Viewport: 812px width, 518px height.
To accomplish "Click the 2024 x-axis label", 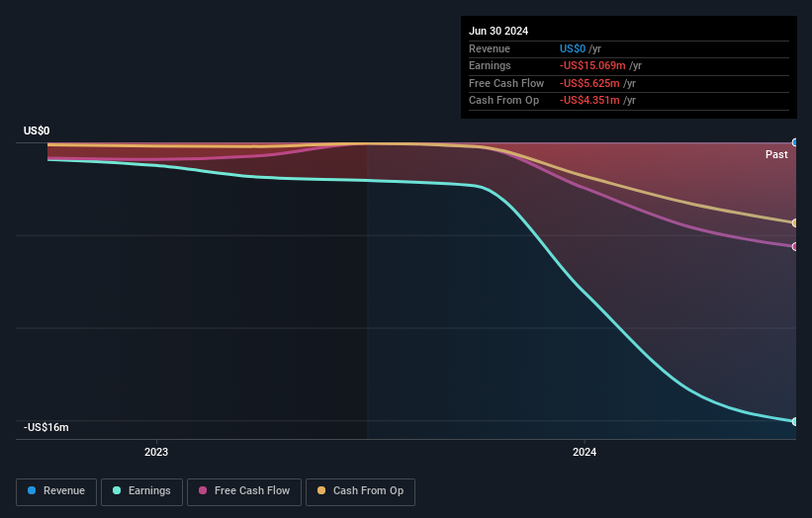I will click(585, 452).
